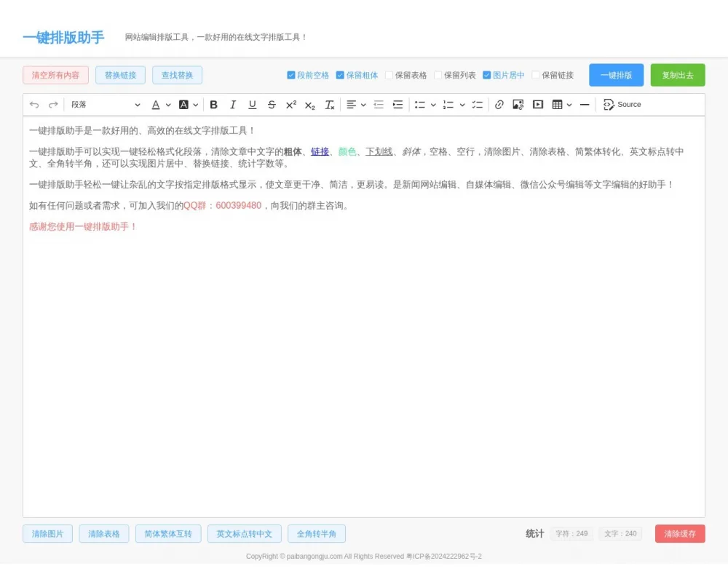Click the insert table icon
This screenshot has height=582, width=728.
pos(557,105)
